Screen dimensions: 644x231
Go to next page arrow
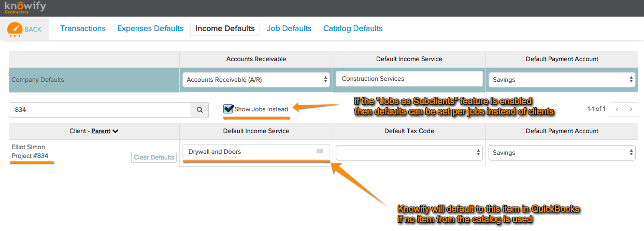point(631,109)
